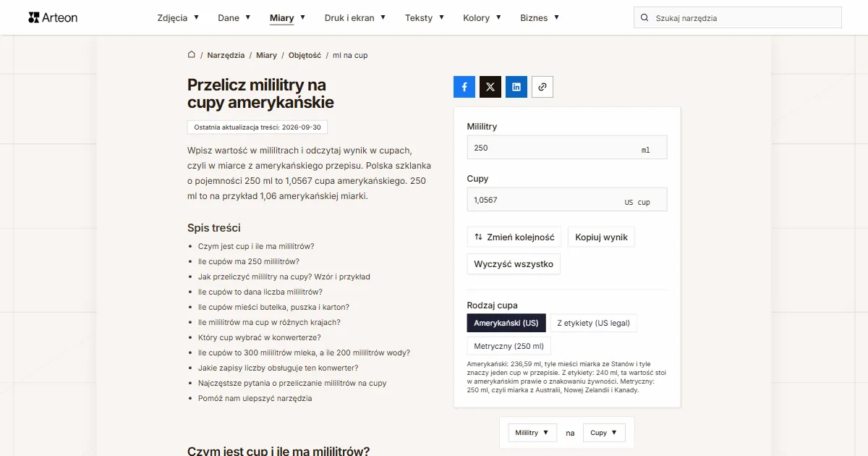Open 'Jakie zapisy liczby obsługuje ten konwerter?' link
This screenshot has height=456, width=868.
278,368
